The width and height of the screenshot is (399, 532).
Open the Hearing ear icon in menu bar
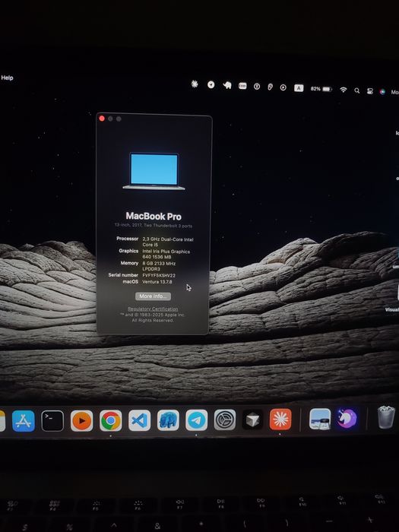click(x=270, y=87)
